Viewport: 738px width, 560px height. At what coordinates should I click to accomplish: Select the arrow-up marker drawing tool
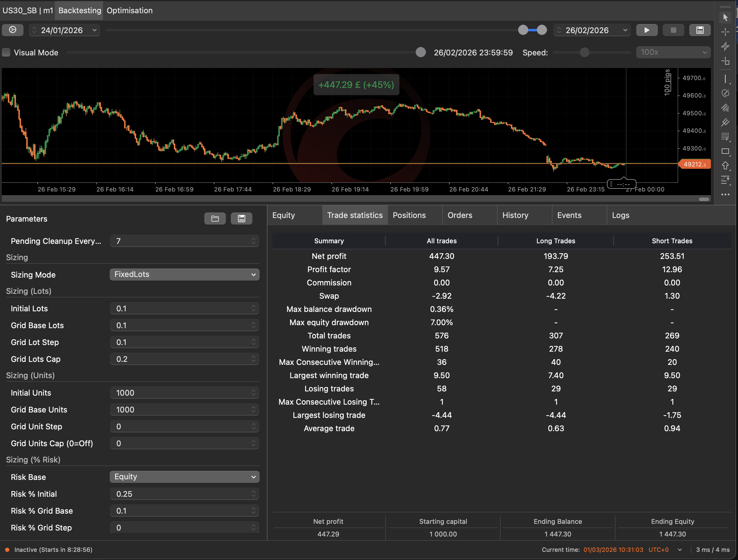pos(725,166)
